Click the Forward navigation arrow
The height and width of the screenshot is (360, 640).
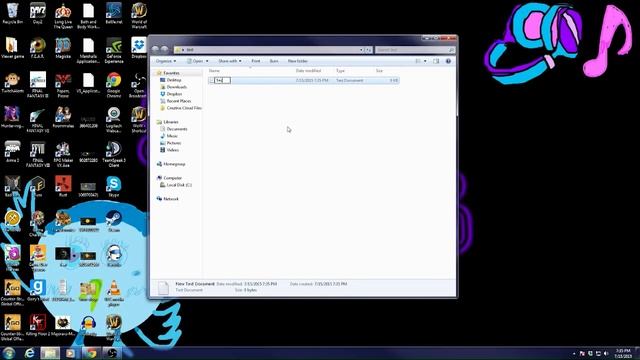pyautogui.click(x=164, y=49)
